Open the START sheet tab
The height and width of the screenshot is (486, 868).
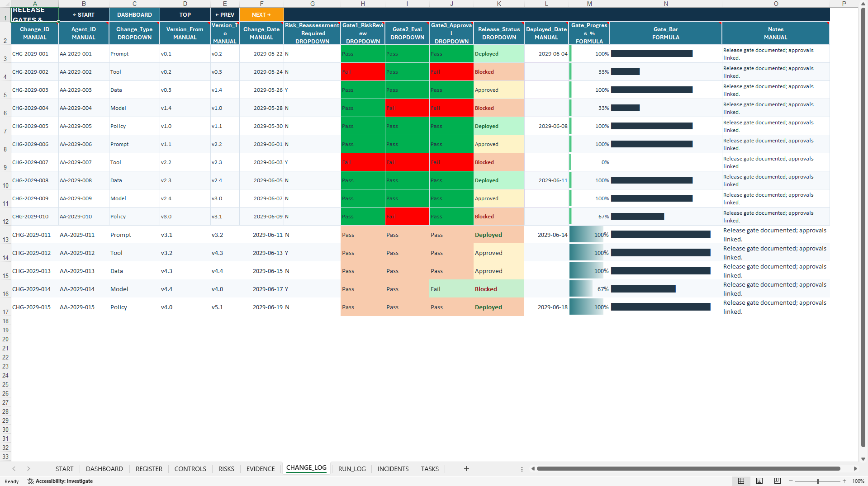pos(64,469)
